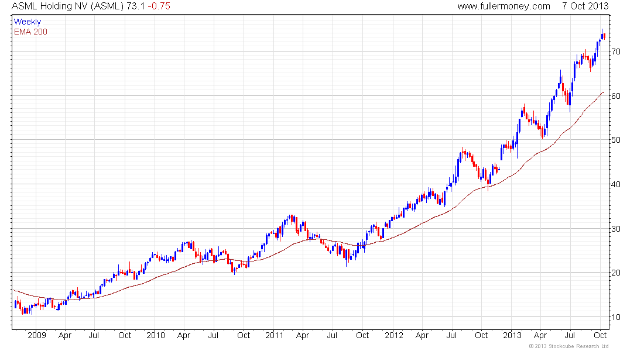644x351 pixels.
Task: Click the ASML Holding NV (ASML) chart title
Action: coord(67,6)
